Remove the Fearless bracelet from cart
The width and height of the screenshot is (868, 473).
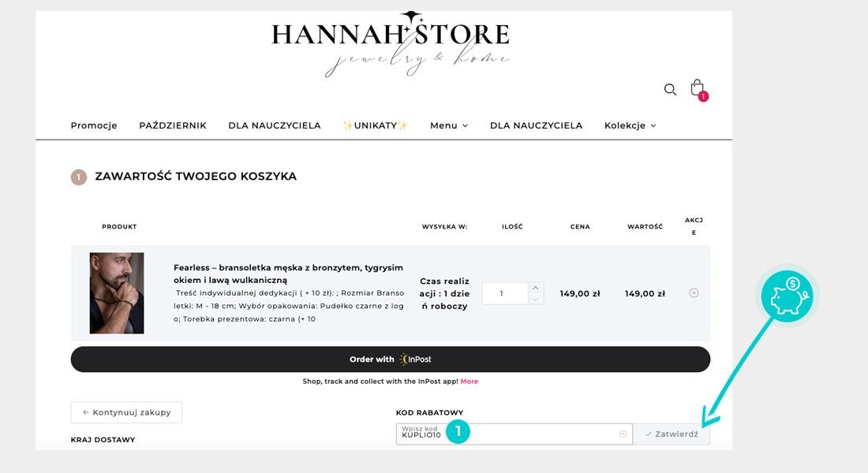point(694,293)
